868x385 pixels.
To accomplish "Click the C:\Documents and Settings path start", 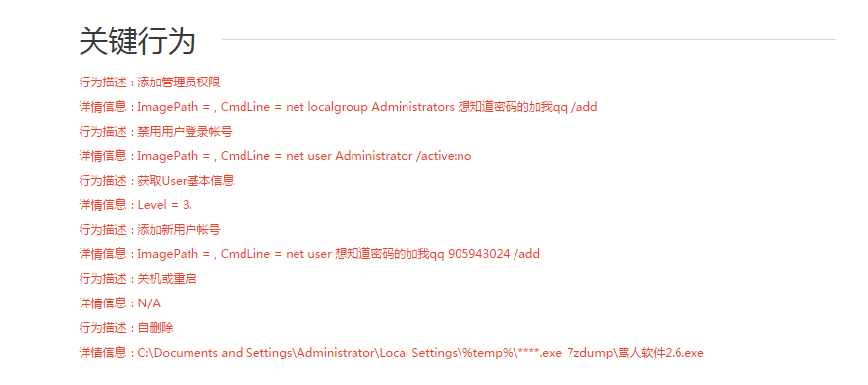I will click(x=215, y=353).
